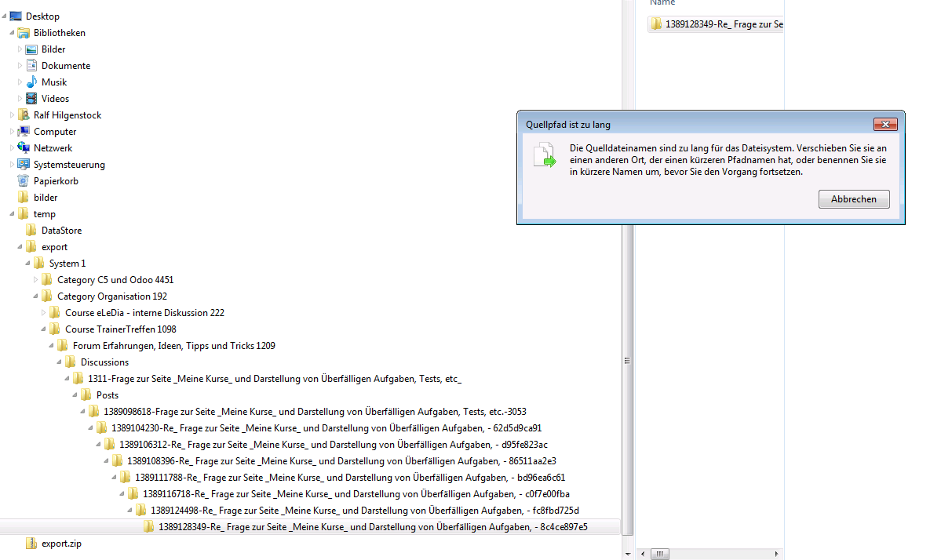
Task: Click the Desktop icon in the tree
Action: pos(16,16)
